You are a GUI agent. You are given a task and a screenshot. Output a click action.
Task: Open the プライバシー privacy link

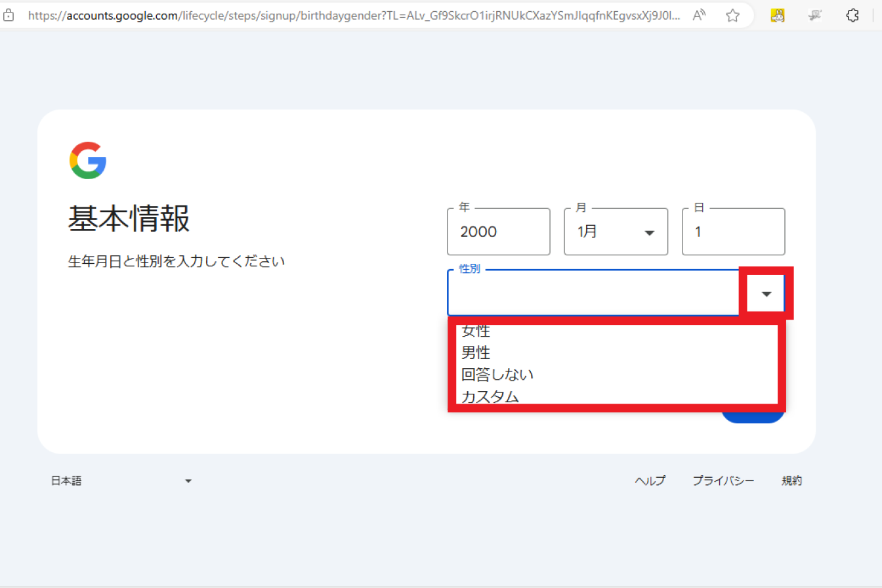tap(723, 480)
